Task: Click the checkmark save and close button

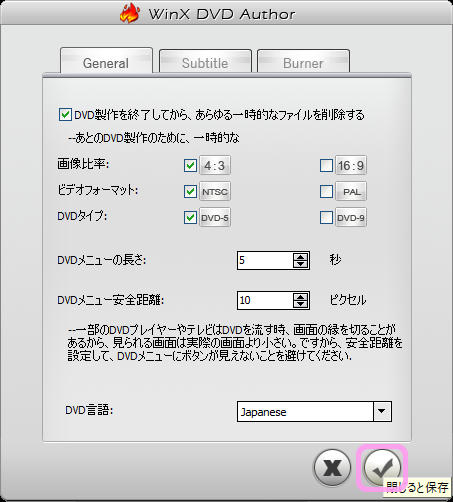Action: 382,468
